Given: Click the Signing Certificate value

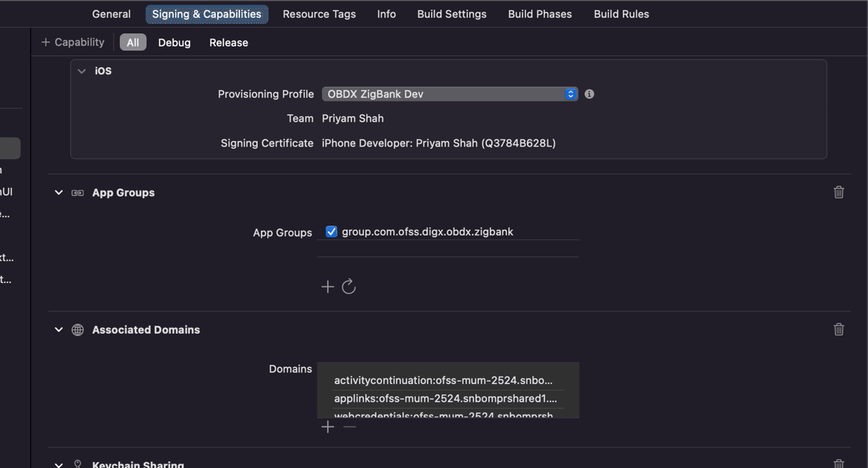Looking at the screenshot, I should (438, 143).
